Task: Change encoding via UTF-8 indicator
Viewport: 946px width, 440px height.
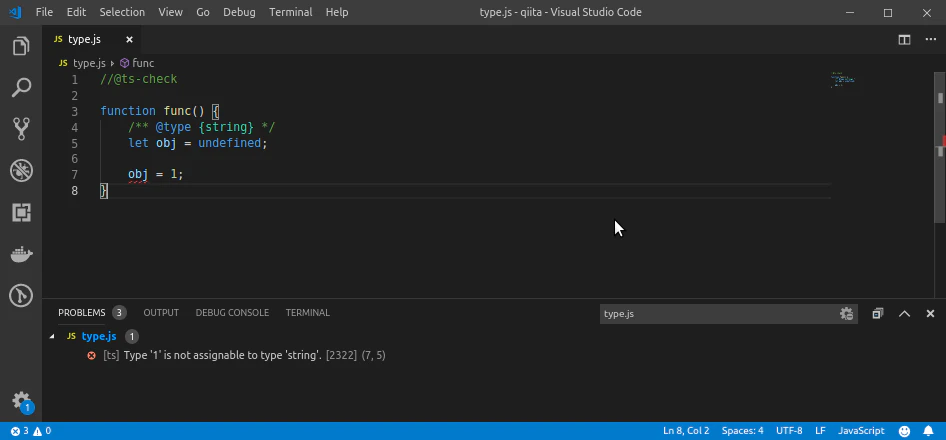Action: (x=789, y=431)
